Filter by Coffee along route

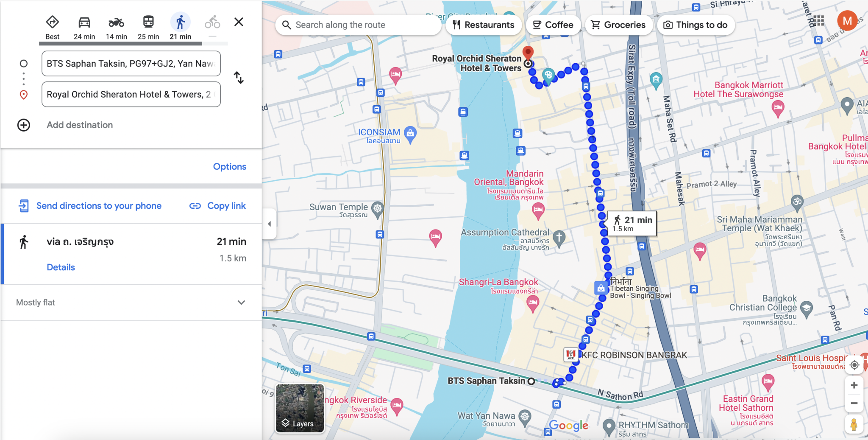[553, 25]
